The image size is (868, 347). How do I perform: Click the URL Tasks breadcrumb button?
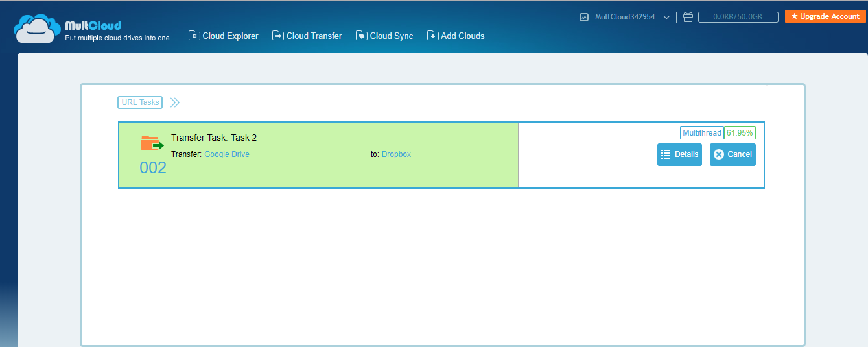click(140, 102)
